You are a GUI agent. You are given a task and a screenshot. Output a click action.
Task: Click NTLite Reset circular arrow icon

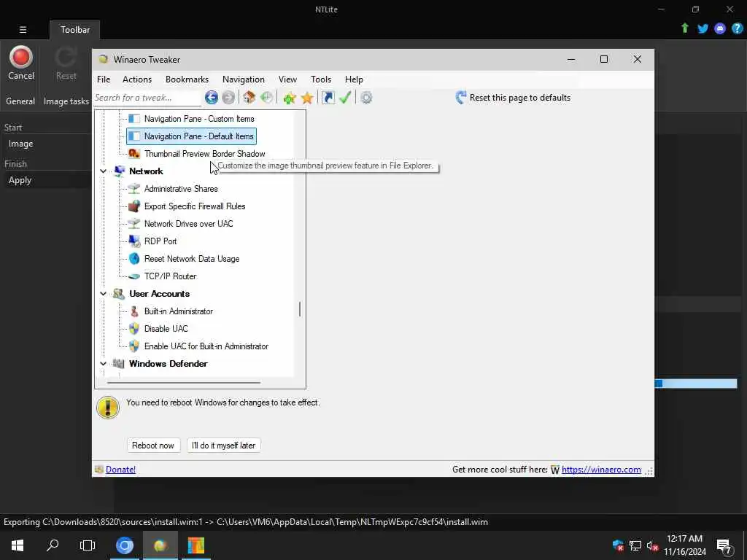point(66,57)
